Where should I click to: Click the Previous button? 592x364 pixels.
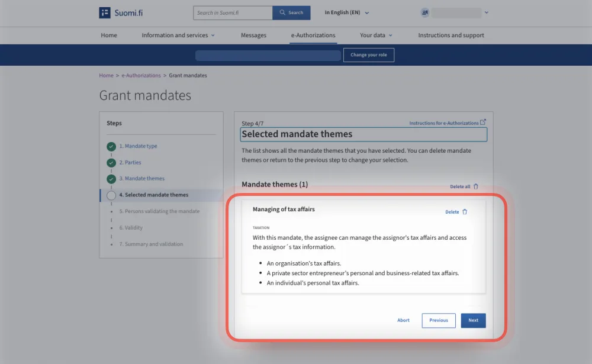(x=438, y=320)
